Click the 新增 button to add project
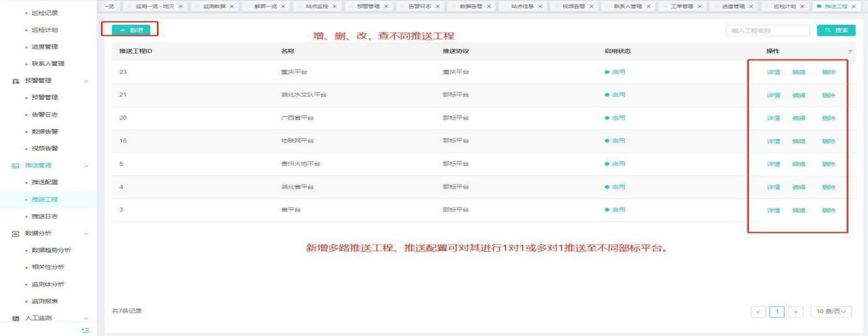Image resolution: width=868 pixels, height=336 pixels. tap(130, 30)
